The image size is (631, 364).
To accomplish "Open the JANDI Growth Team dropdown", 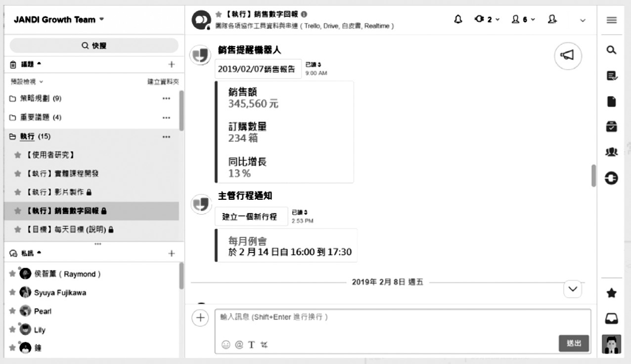I will pyautogui.click(x=59, y=20).
